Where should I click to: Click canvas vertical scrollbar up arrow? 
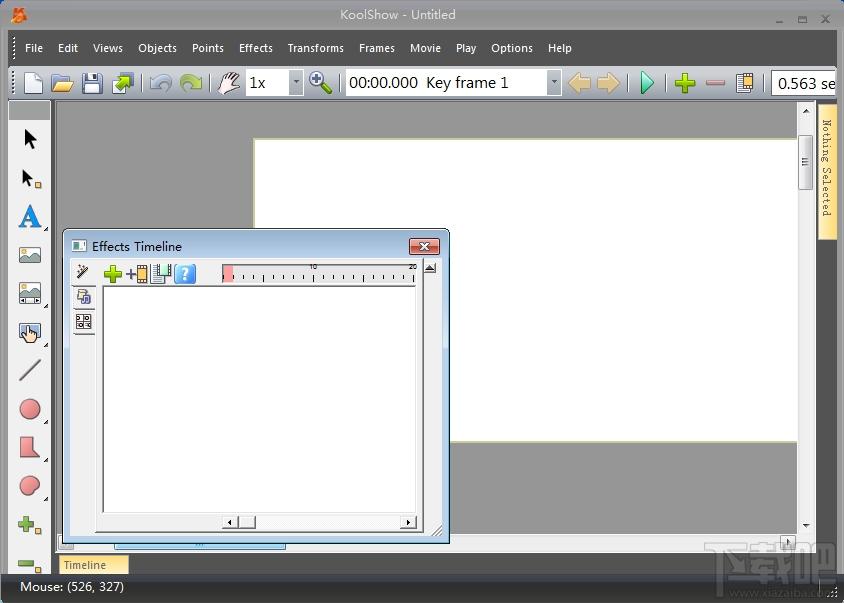pos(806,111)
